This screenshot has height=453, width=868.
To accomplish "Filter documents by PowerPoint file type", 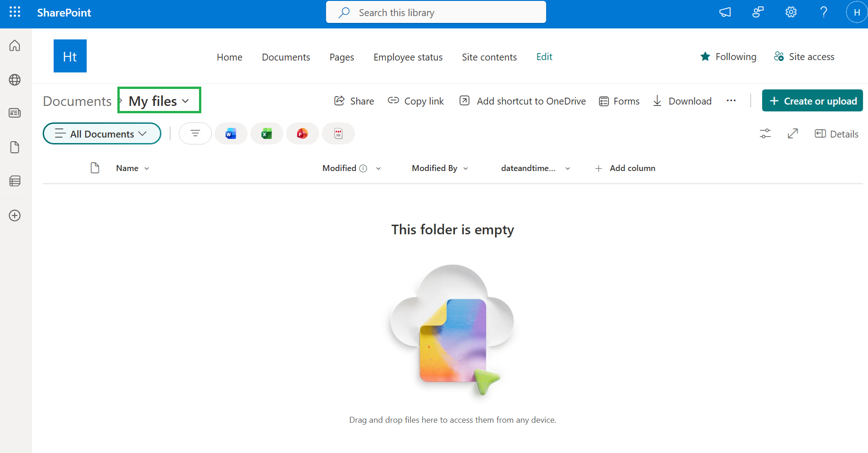I will pyautogui.click(x=303, y=133).
